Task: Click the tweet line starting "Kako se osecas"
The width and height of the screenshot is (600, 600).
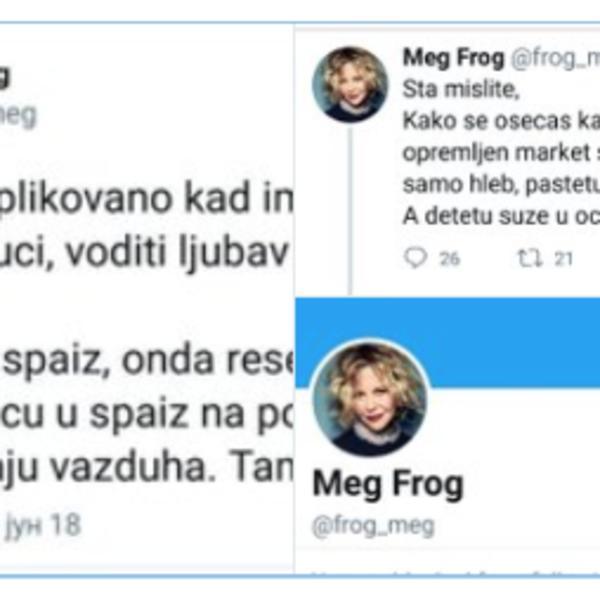Action: tap(501, 122)
